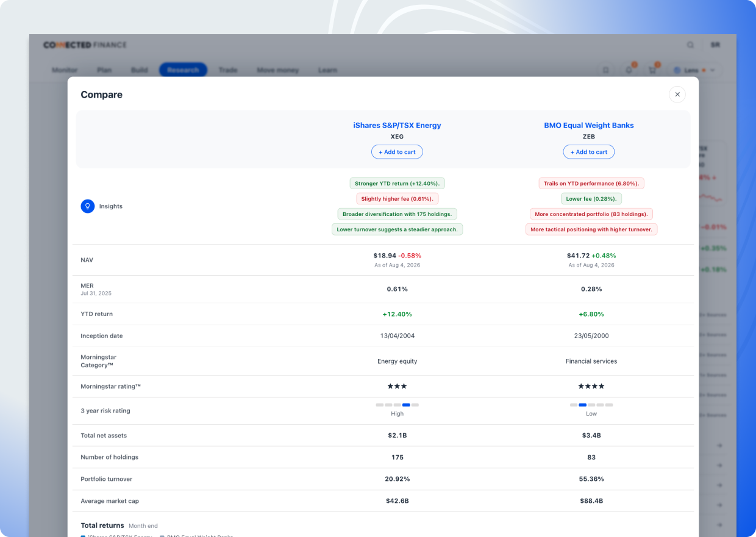Open the notifications bell icon
Image resolution: width=756 pixels, height=537 pixels.
629,70
